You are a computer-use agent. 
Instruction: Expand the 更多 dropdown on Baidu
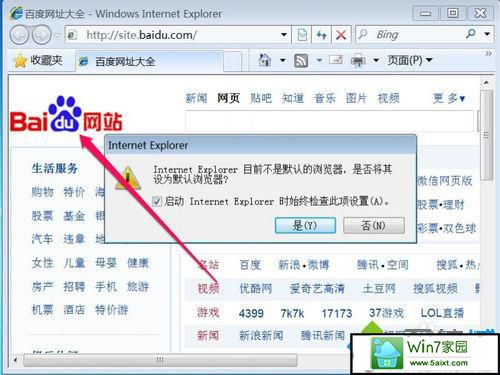pos(449,98)
